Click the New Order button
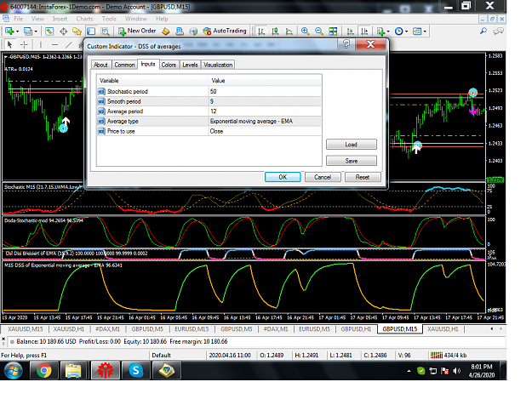Viewport: 532px width, 399px height. pos(137,31)
